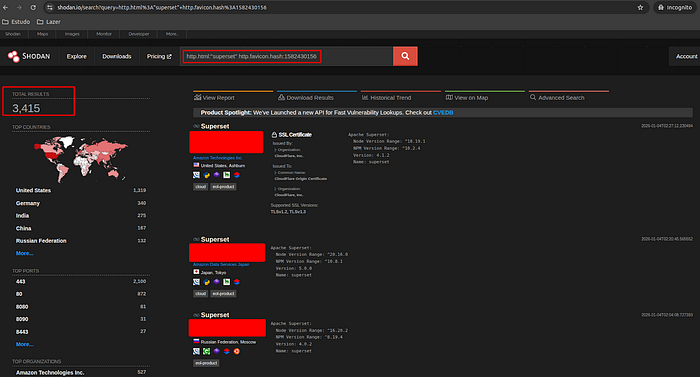Bookmark this page with the star icon
The width and height of the screenshot is (700, 377).
pos(640,8)
